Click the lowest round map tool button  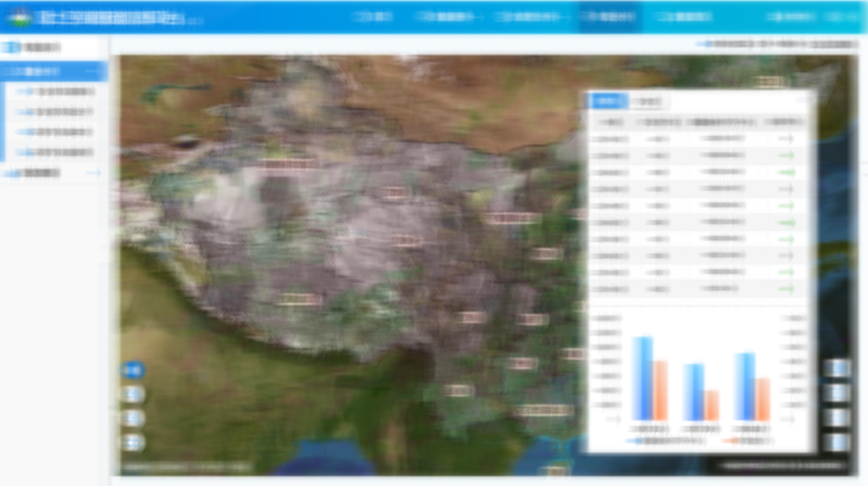132,442
